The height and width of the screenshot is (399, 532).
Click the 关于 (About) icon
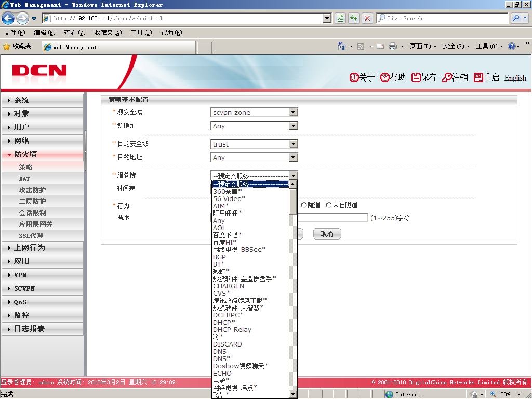(x=354, y=78)
